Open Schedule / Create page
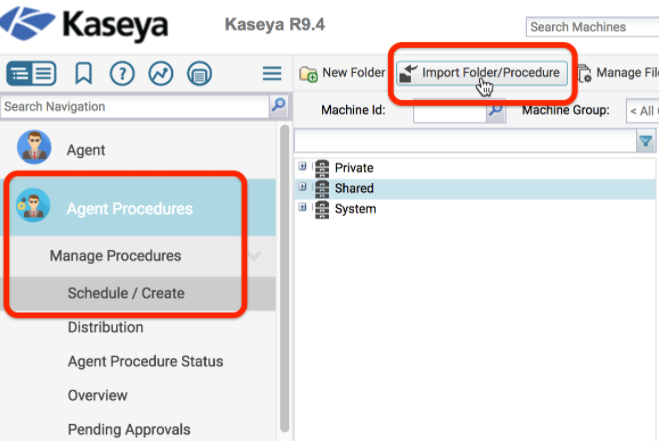659x441 pixels. tap(138, 293)
